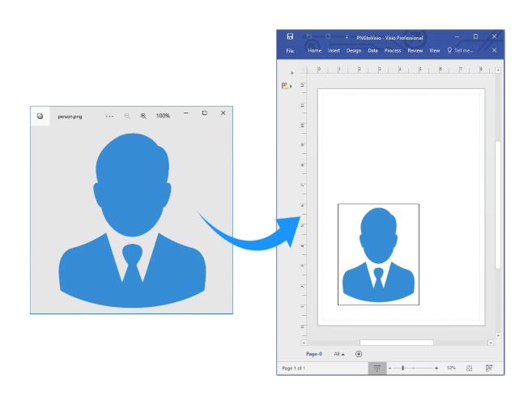Open the All pages list dropdown
The image size is (532, 405).
point(341,354)
